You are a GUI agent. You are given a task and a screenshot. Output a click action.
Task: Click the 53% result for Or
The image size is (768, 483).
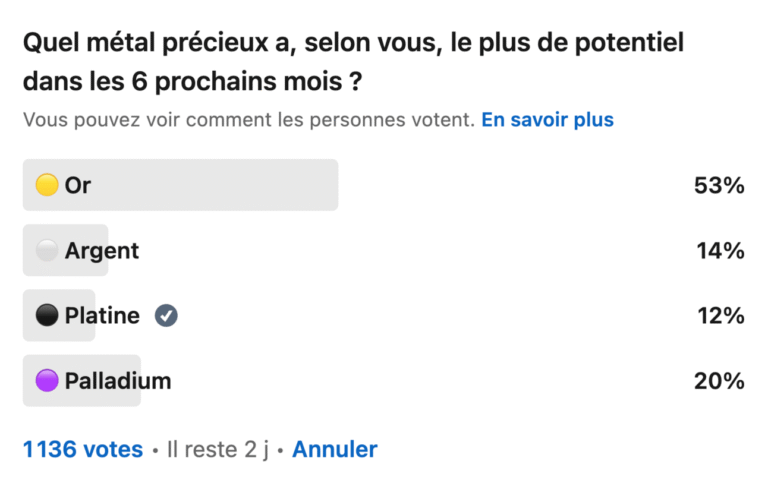coord(720,185)
